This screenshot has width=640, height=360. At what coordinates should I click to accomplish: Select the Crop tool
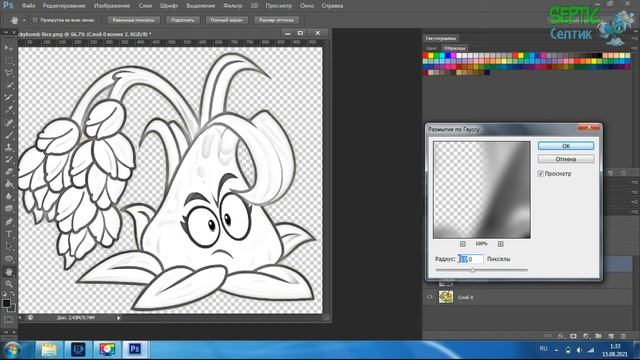click(x=9, y=98)
